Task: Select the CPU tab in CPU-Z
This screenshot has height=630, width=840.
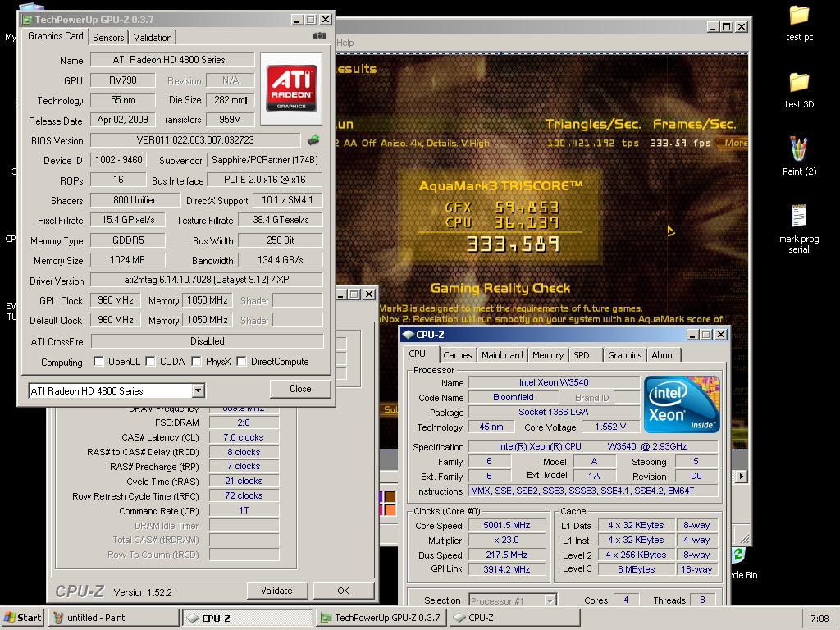Action: tap(418, 354)
